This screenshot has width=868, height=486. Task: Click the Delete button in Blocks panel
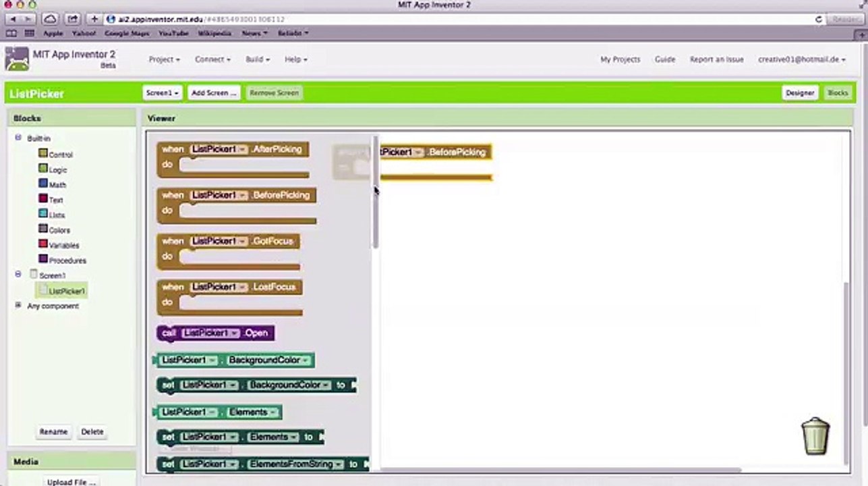tap(92, 432)
